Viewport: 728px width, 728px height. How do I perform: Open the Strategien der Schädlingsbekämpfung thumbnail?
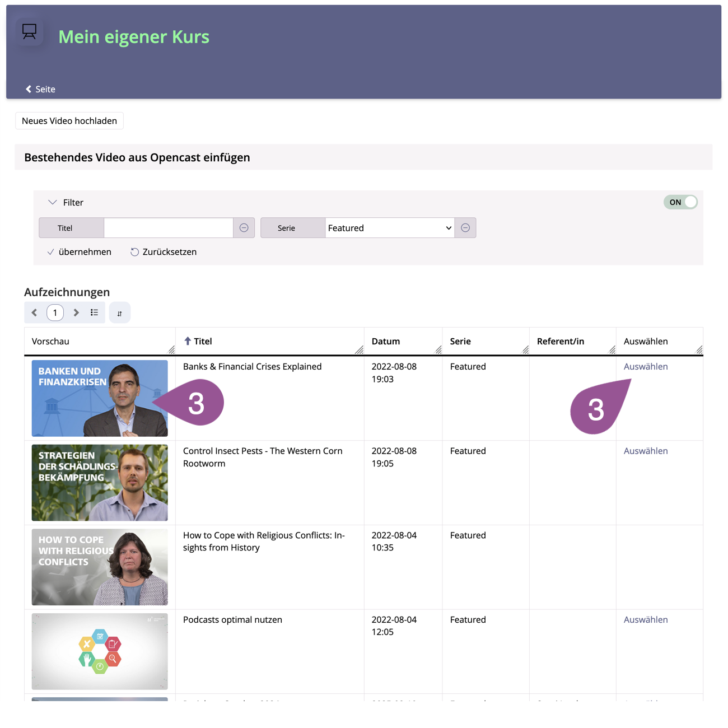point(100,483)
